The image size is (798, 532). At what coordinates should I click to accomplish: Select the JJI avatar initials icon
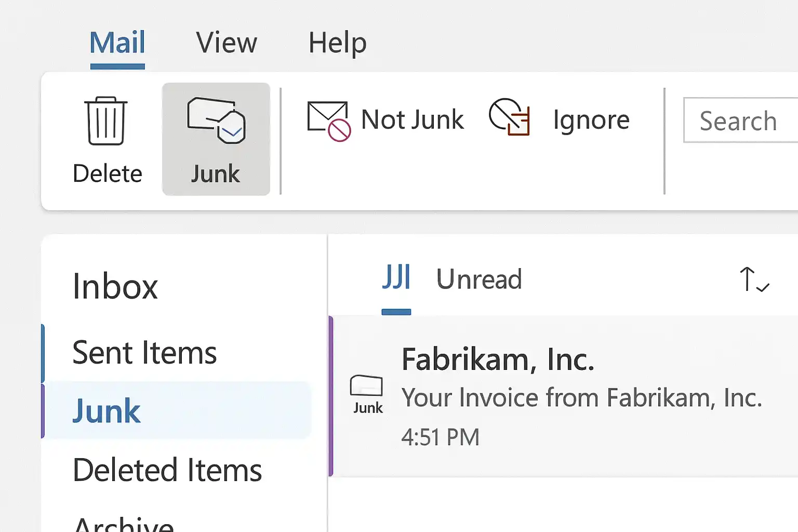tap(397, 277)
